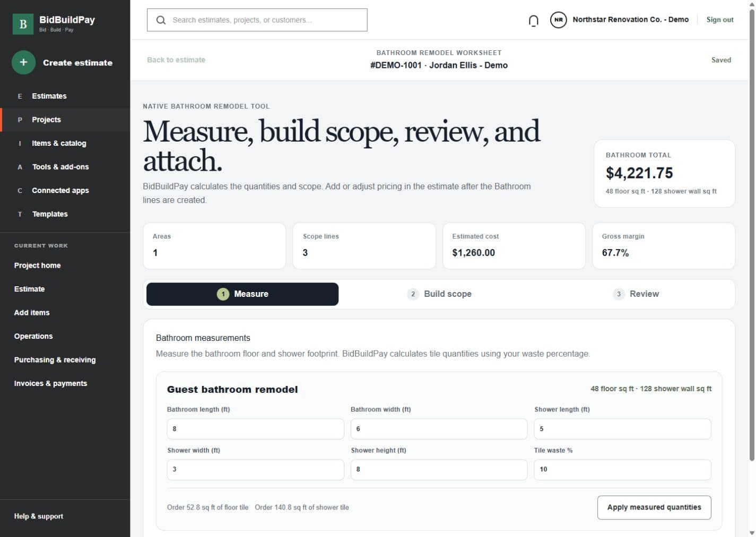Open Connected apps
756x537 pixels.
[x=65, y=190]
